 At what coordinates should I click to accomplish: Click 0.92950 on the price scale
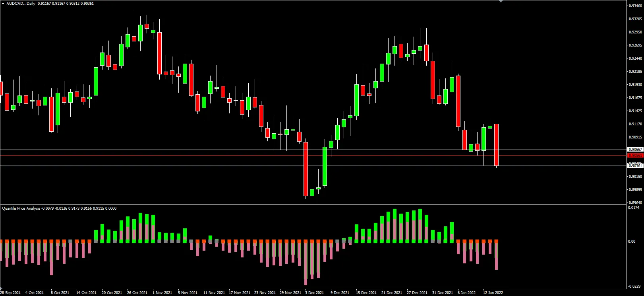636,32
